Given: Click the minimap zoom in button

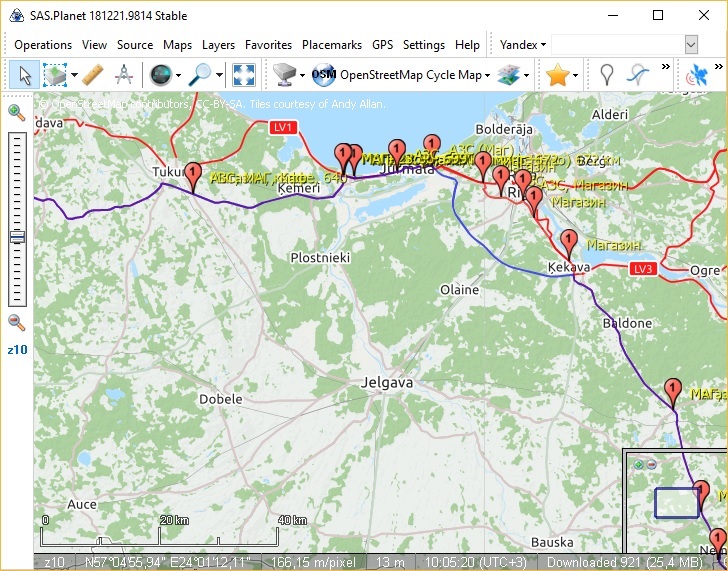Looking at the screenshot, I should (639, 465).
